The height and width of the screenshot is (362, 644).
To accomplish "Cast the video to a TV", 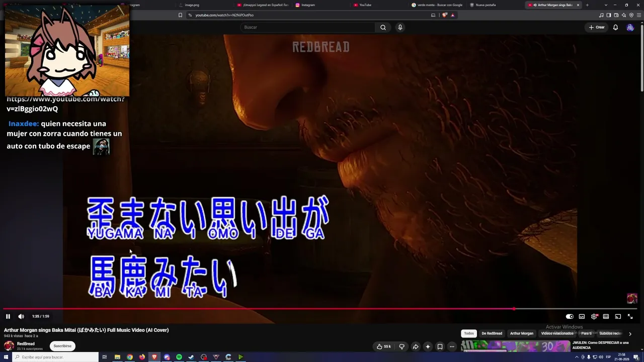I will tap(618, 316).
